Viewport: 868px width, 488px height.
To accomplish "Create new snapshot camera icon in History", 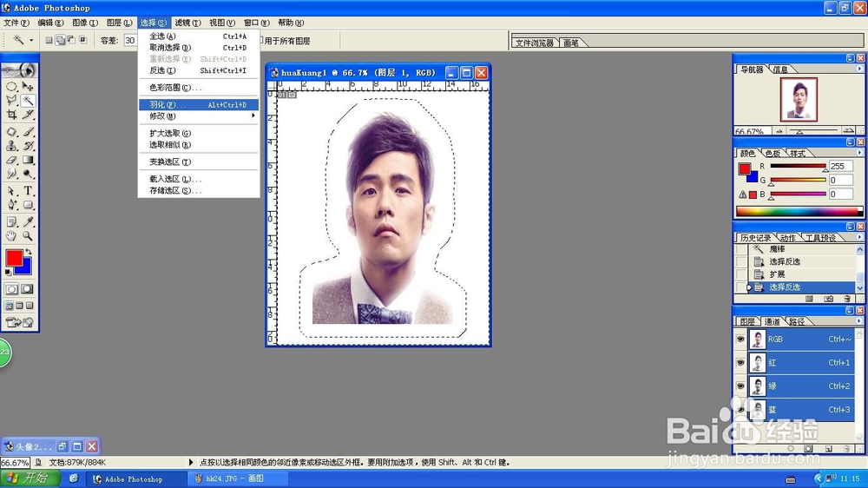I will coord(829,299).
